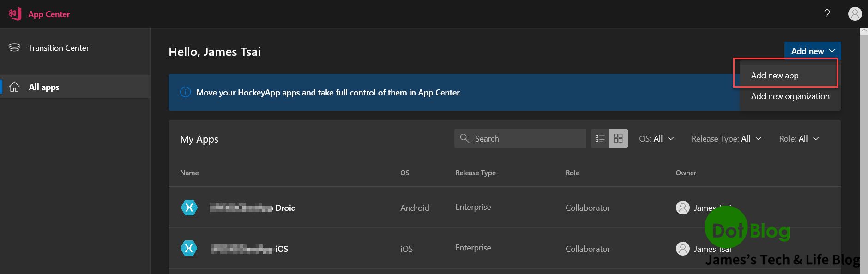This screenshot has width=868, height=274.
Task: Click the info icon in HockeyApp banner
Action: [185, 92]
